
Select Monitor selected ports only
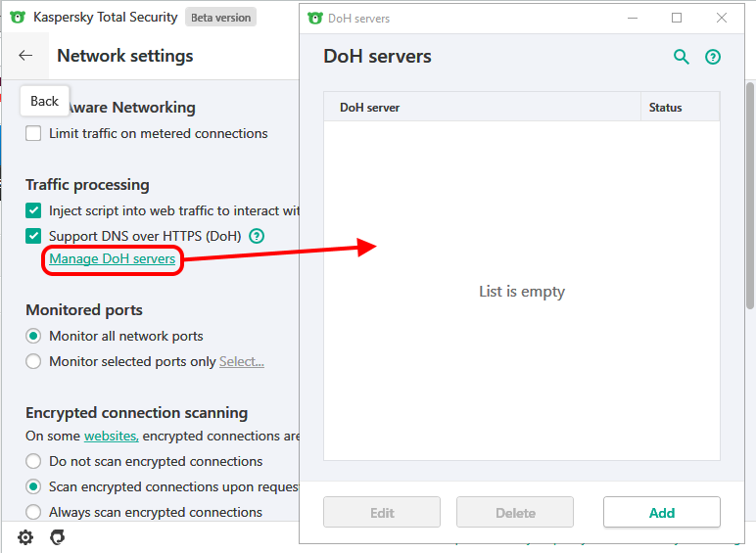click(33, 361)
